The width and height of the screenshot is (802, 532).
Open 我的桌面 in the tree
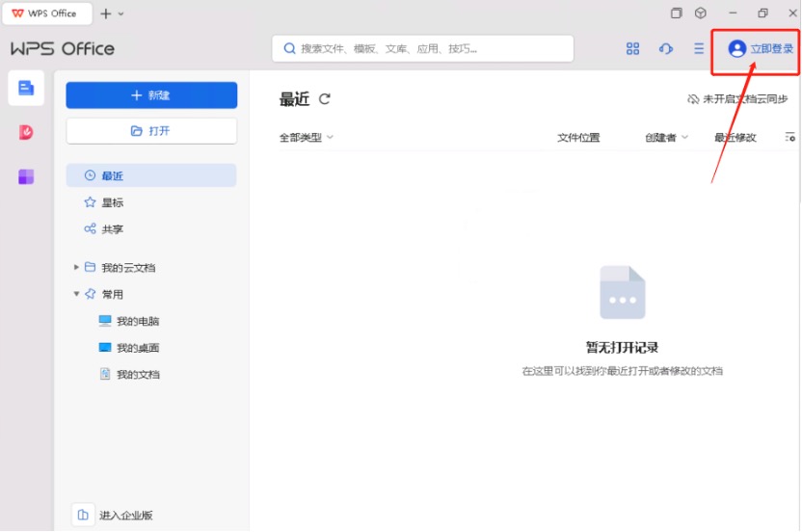[x=138, y=348]
